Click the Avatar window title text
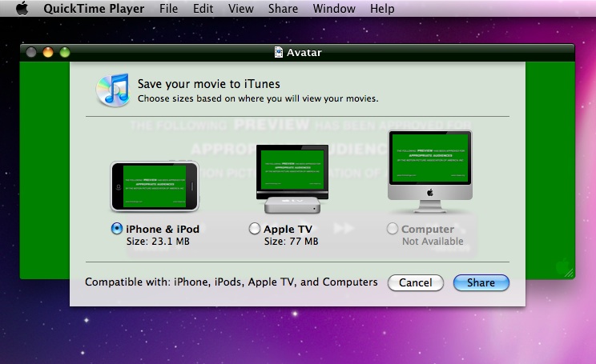The width and height of the screenshot is (596, 364). click(x=304, y=52)
